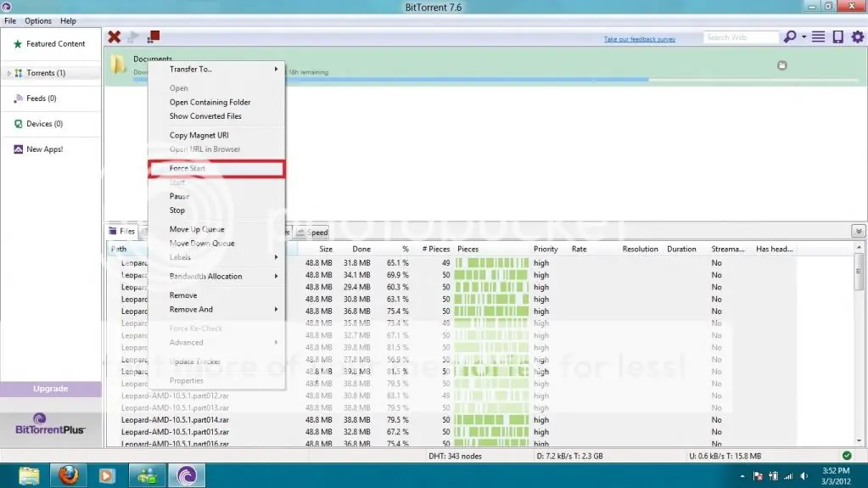Open the File menu
The height and width of the screenshot is (488, 868).
[10, 21]
